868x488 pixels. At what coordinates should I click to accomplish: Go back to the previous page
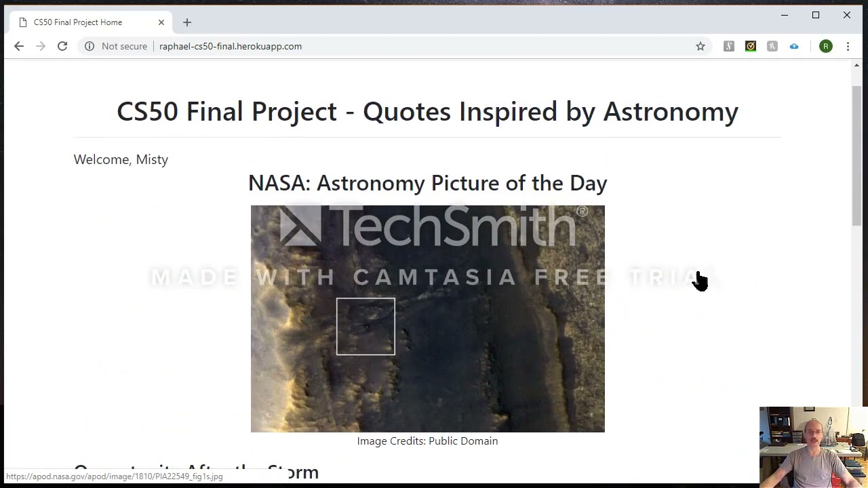click(19, 46)
